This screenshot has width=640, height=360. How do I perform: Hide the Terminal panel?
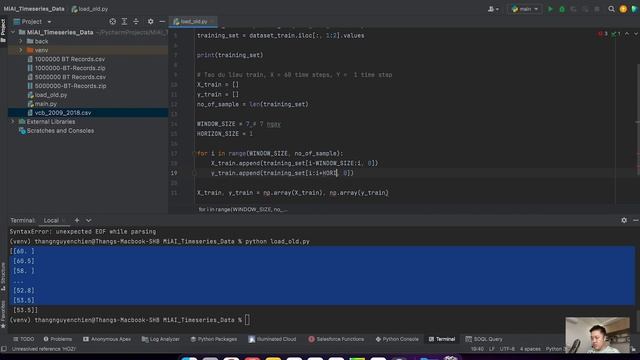click(636, 220)
